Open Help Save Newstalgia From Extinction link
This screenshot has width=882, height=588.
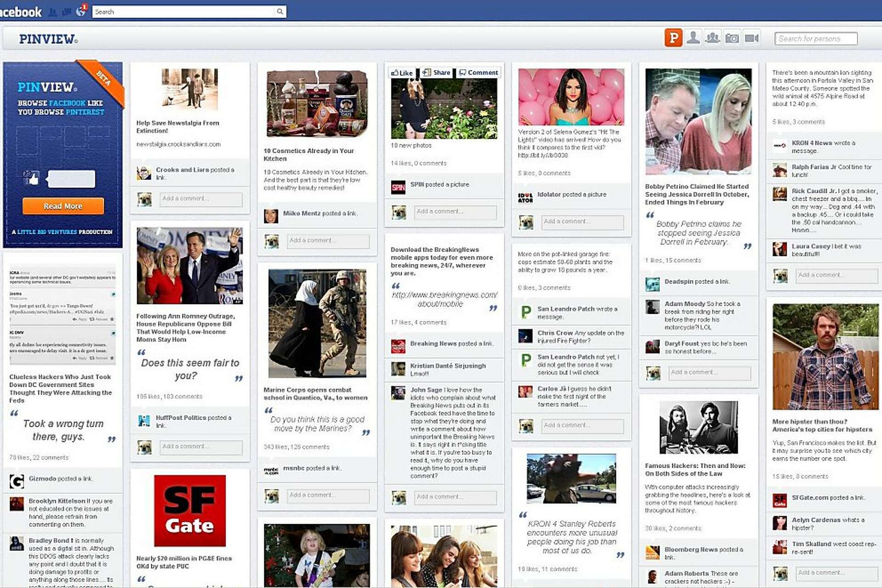pos(178,127)
